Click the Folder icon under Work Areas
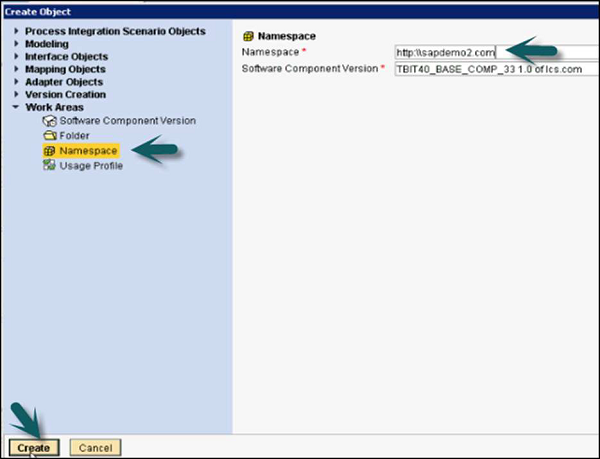 pos(49,136)
